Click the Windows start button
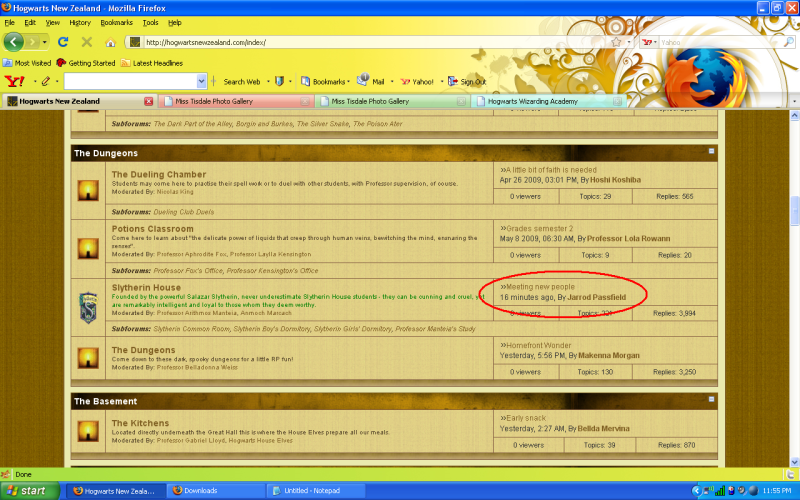Screen dimensions: 800x500 coord(29,491)
